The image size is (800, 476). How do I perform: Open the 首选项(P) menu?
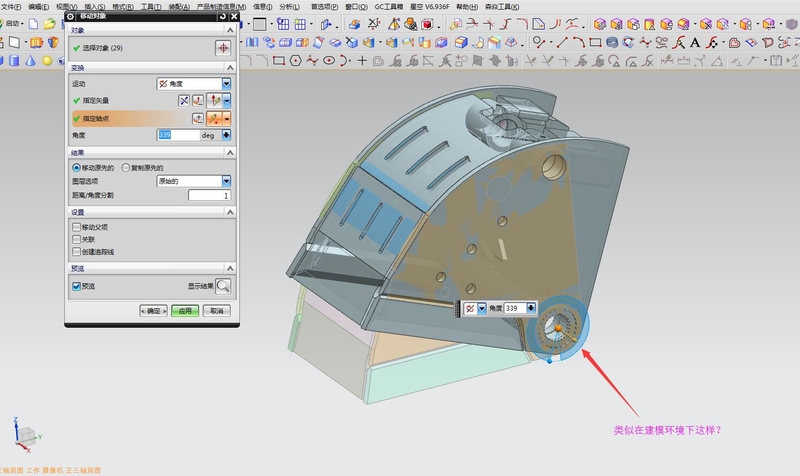coord(324,7)
